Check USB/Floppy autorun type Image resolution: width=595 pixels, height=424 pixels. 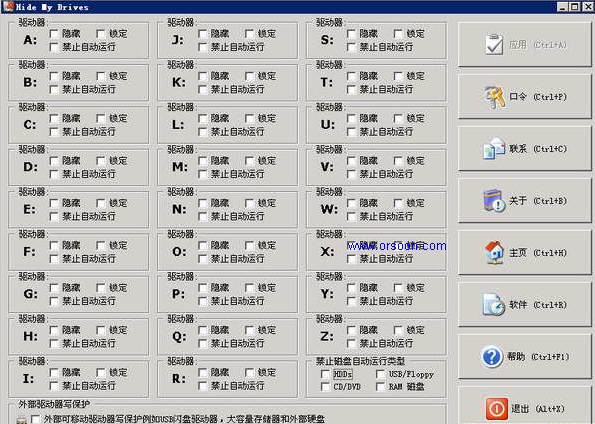pyautogui.click(x=380, y=374)
